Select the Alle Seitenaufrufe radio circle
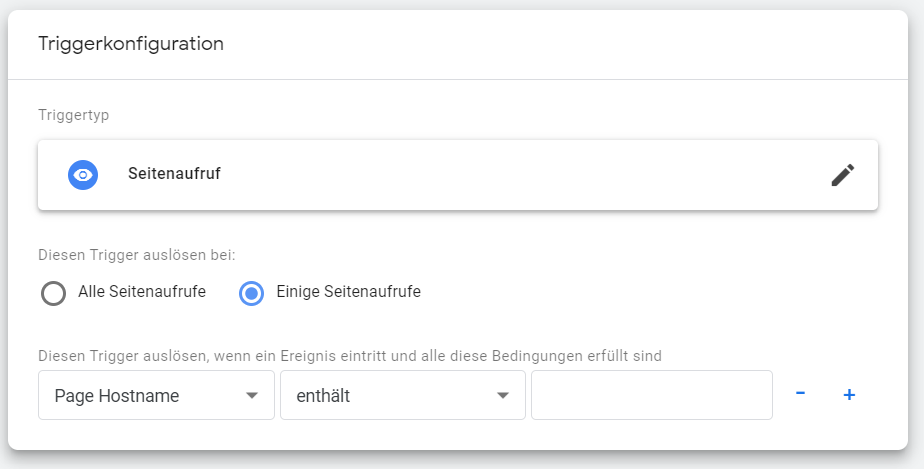 [54, 293]
